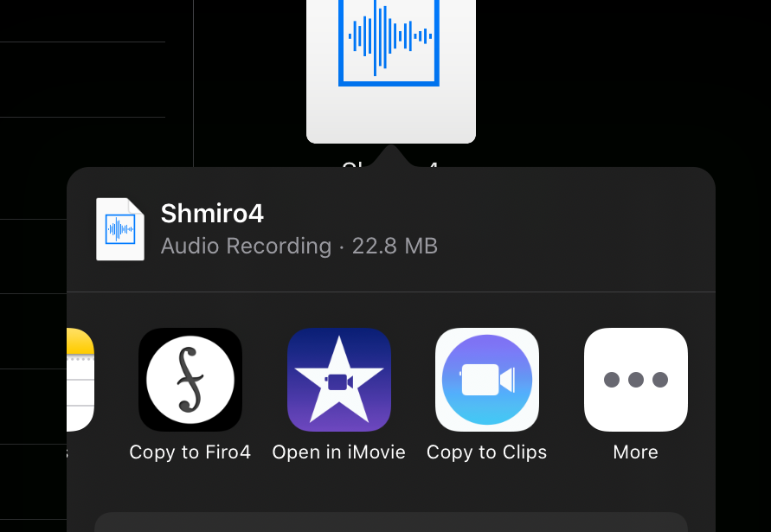Tap the Open in iMovie label
The image size is (771, 532).
339,452
